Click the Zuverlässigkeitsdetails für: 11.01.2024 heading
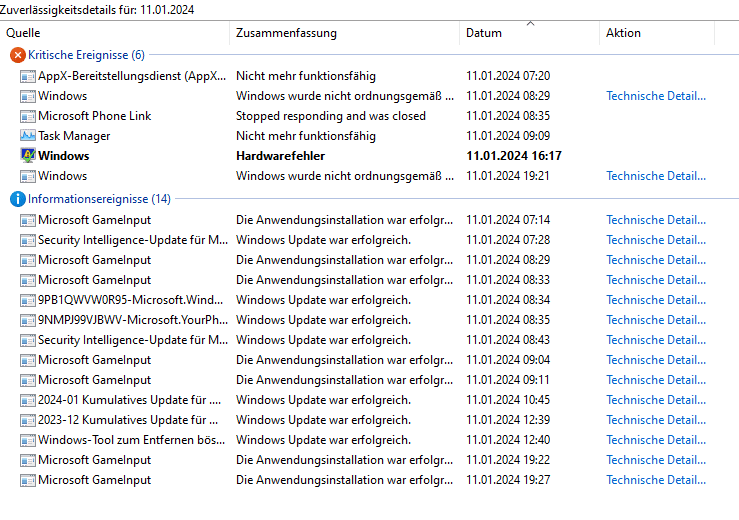This screenshot has width=739, height=520. (97, 10)
